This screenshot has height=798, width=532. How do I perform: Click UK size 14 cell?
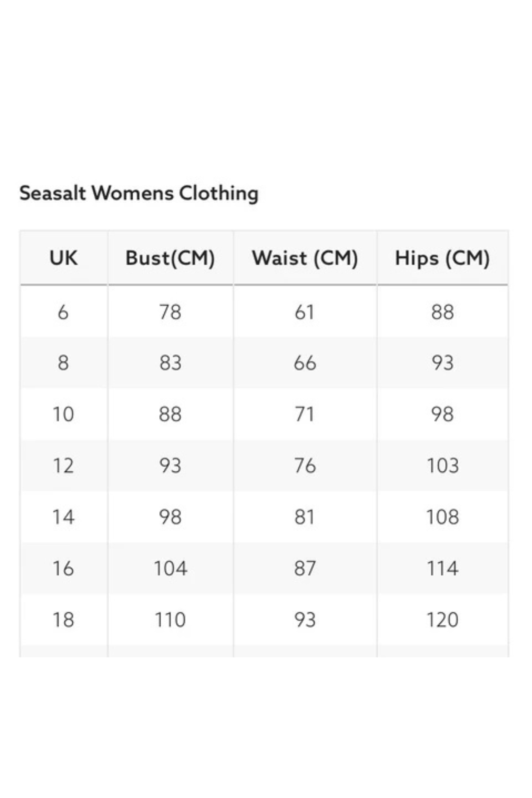[63, 517]
